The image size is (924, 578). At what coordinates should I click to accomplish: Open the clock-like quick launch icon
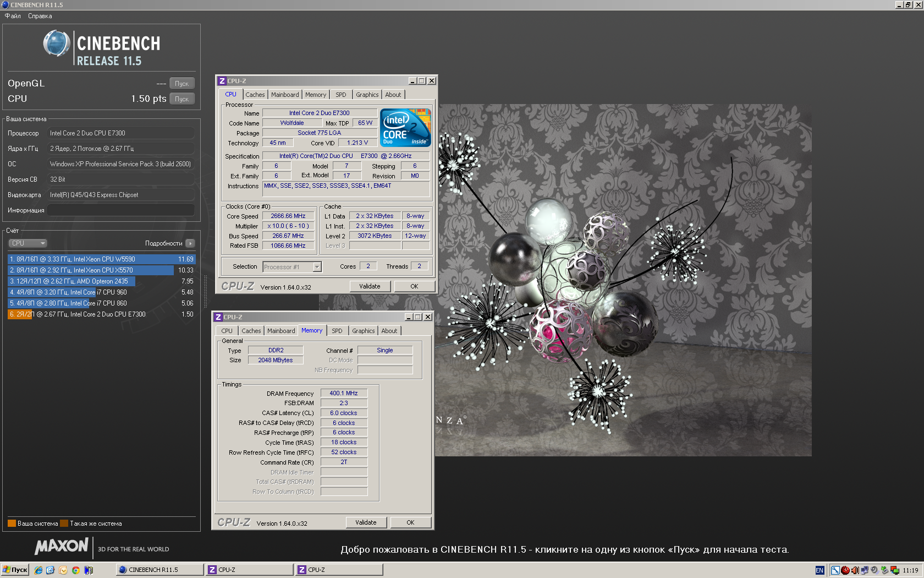pyautogui.click(x=63, y=570)
